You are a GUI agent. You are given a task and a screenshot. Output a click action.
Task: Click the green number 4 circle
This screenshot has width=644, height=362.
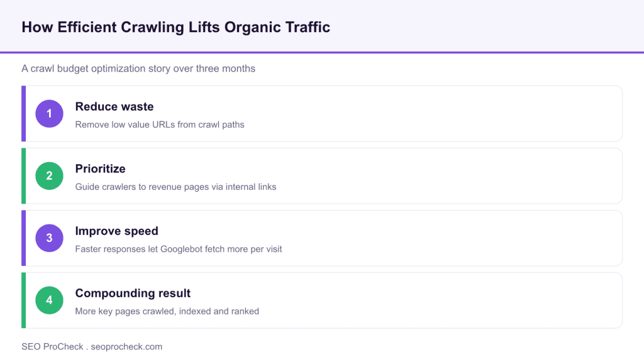(49, 300)
